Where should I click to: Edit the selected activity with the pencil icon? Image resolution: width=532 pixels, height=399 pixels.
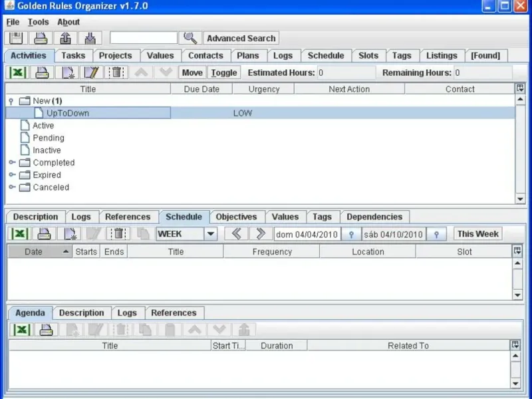pyautogui.click(x=92, y=72)
